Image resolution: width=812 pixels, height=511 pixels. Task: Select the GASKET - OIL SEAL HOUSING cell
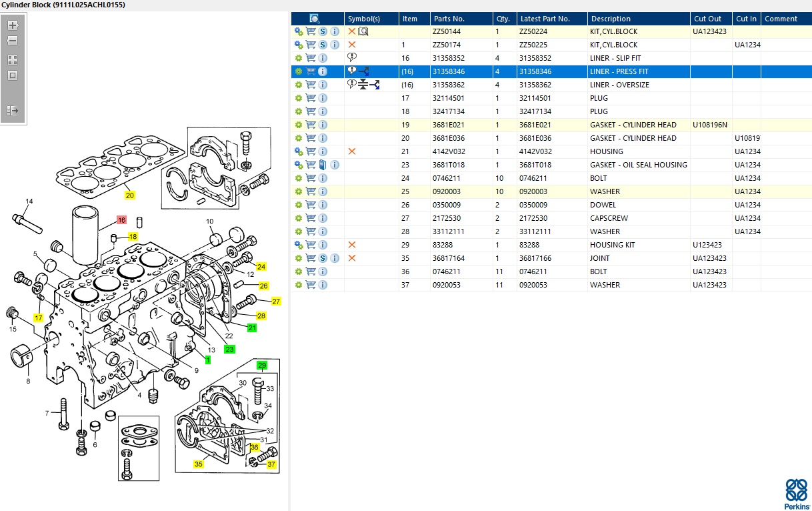point(638,165)
